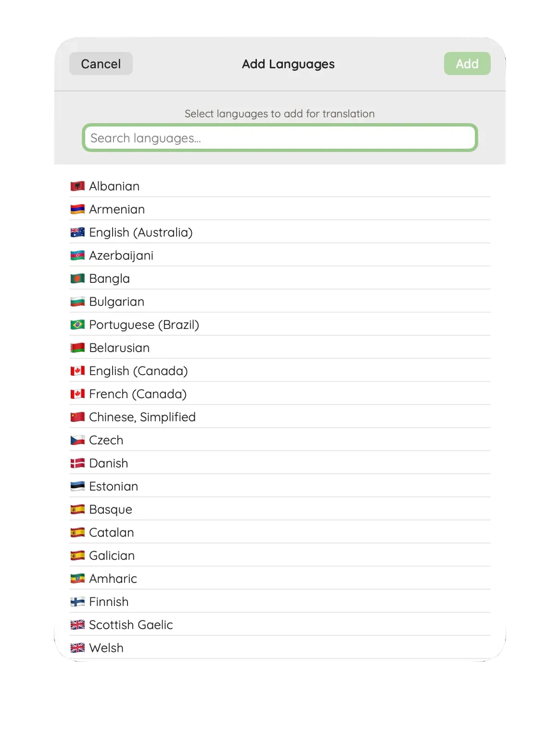Select French (Canada) language

coord(280,394)
